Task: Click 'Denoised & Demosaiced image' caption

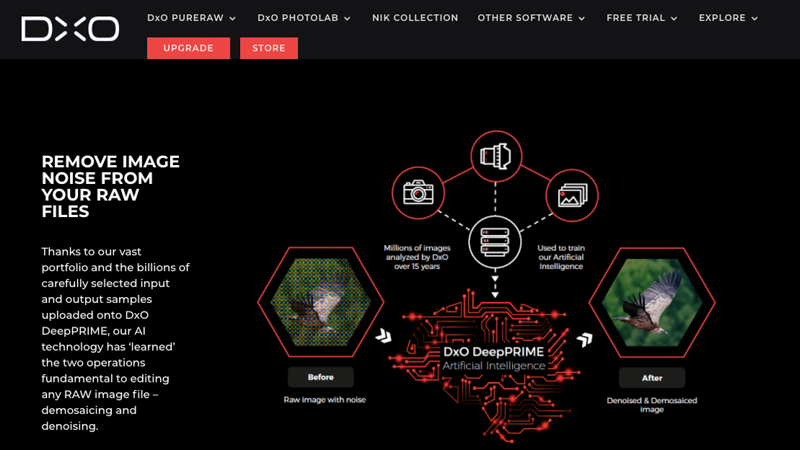Action: coord(652,405)
